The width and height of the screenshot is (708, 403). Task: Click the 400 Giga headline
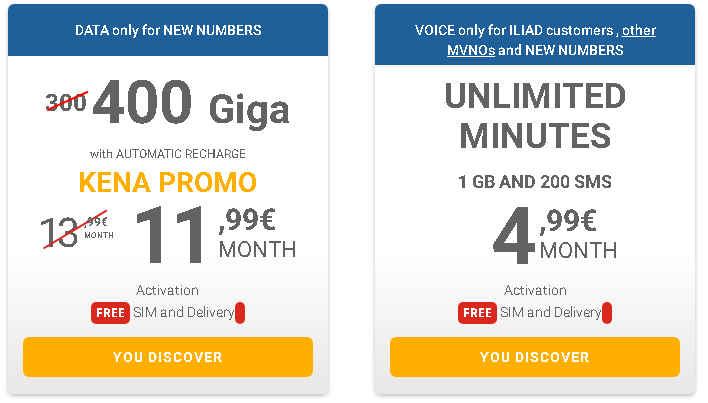point(191,103)
